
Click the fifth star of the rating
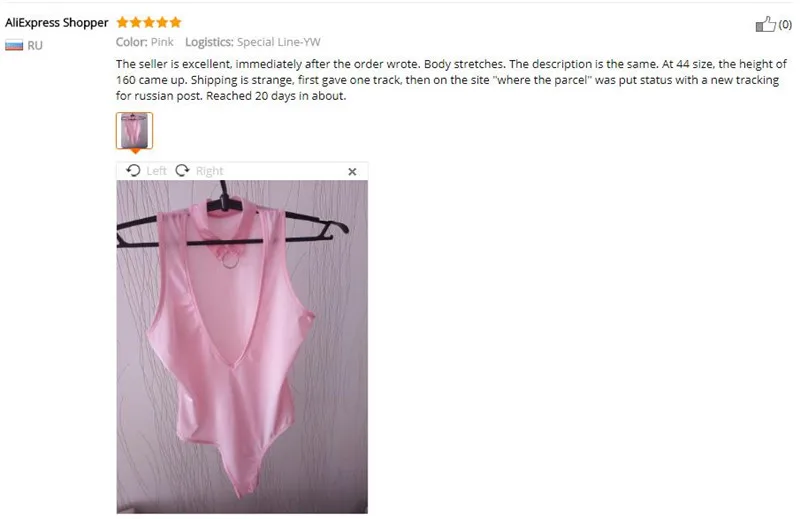176,22
